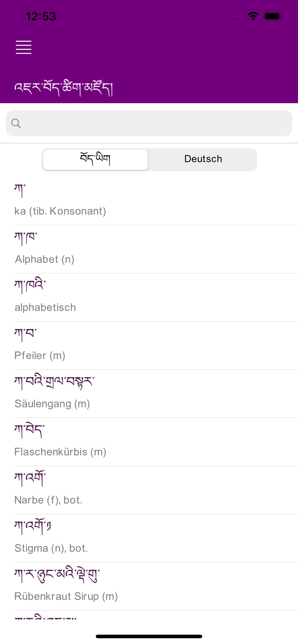Open the hamburger menu
Viewport: 298px width, 644px height.
click(24, 47)
